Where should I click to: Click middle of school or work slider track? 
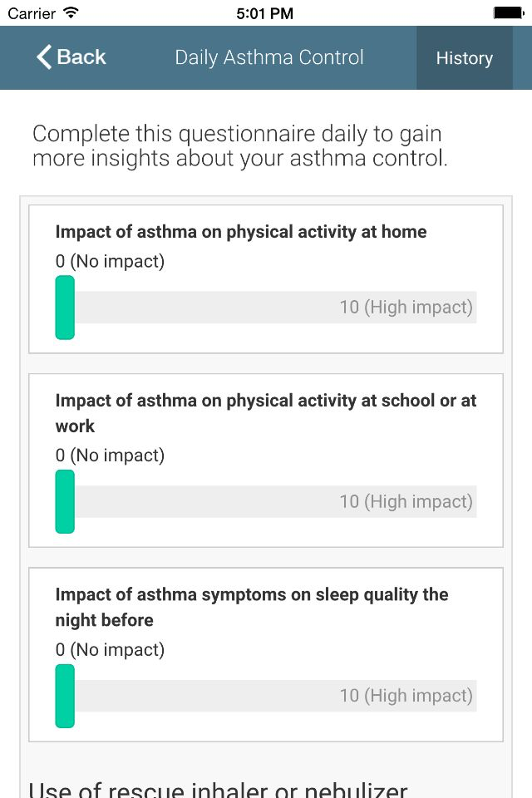pos(266,502)
